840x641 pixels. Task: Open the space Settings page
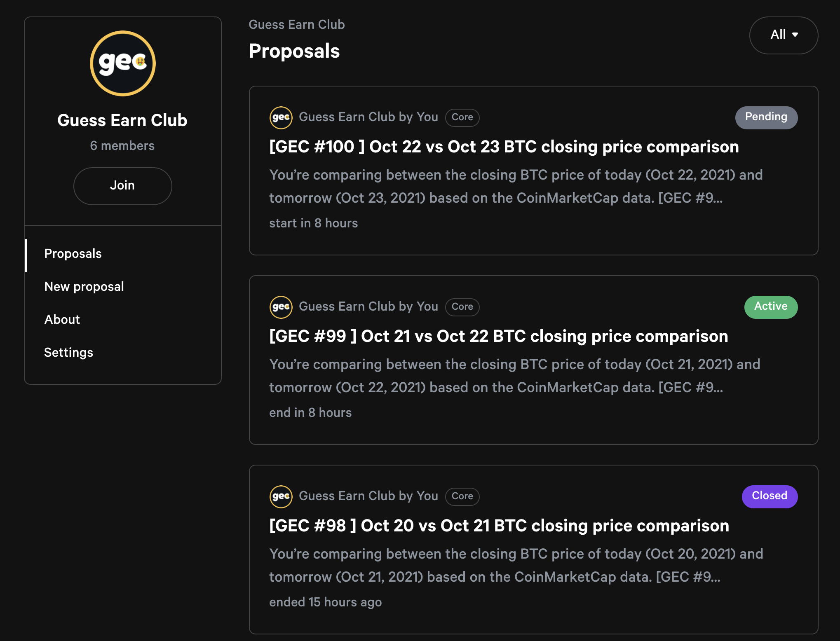(x=68, y=353)
